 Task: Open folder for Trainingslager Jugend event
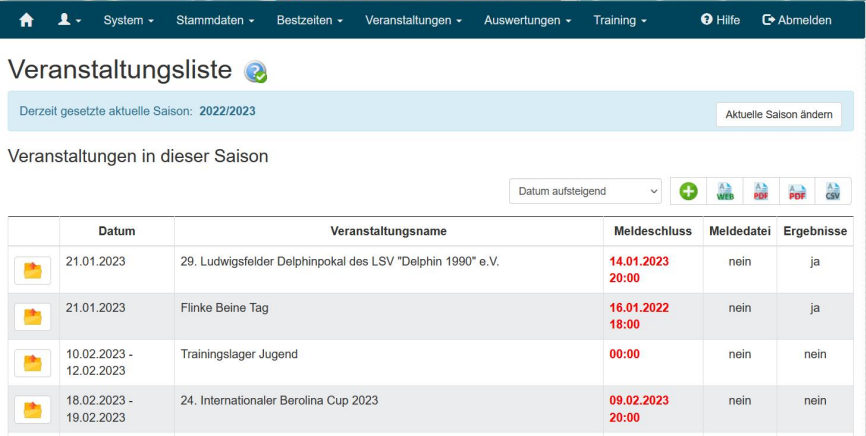tap(33, 363)
